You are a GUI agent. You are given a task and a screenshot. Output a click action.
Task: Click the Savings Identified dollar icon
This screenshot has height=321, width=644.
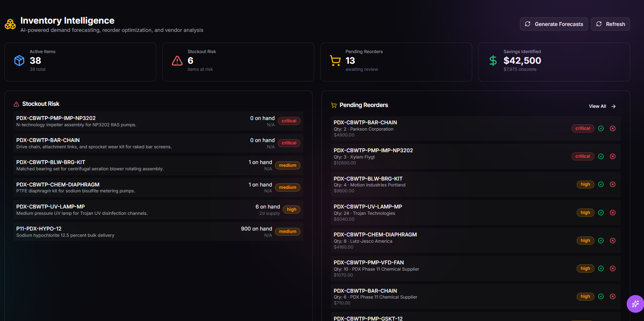pyautogui.click(x=493, y=61)
